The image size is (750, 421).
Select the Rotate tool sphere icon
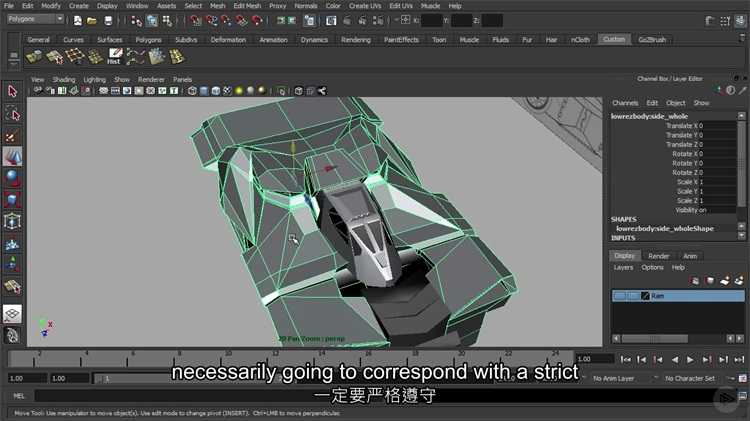click(x=12, y=177)
